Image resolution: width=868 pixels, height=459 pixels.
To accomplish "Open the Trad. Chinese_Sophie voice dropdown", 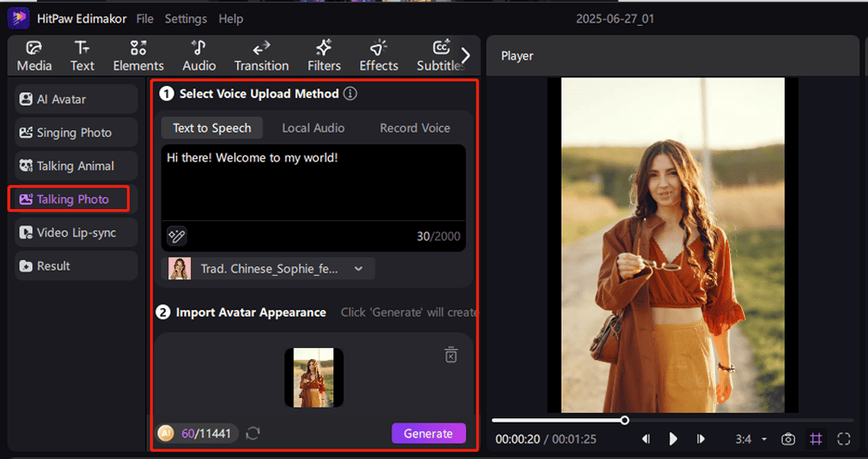I will [x=268, y=268].
